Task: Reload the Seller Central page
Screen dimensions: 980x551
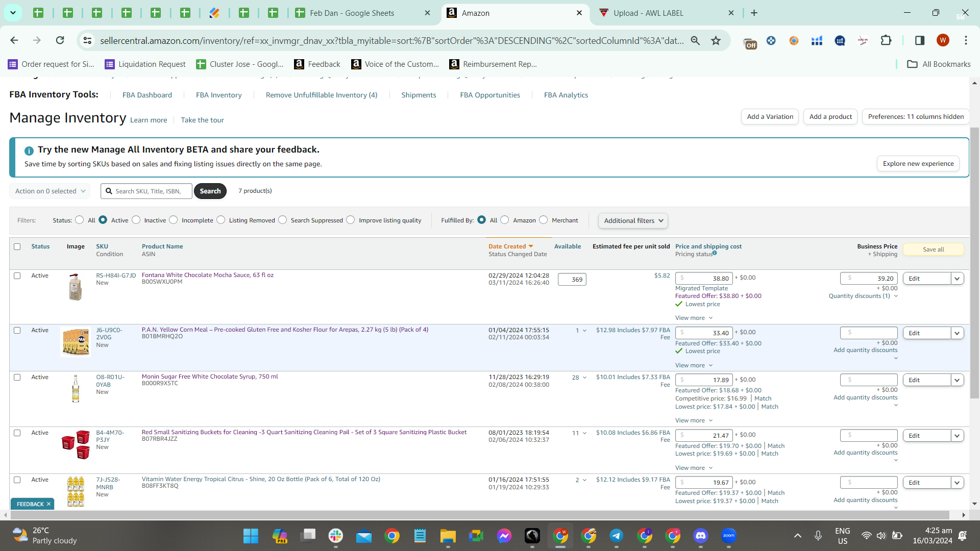Action: coord(60,40)
